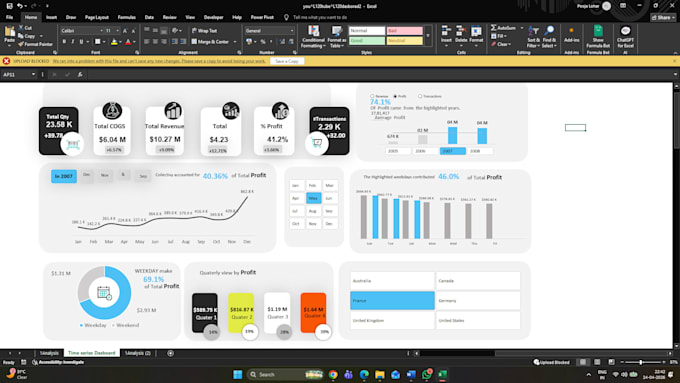
Task: Open the Font name Calibri dropdown
Action: pos(101,31)
